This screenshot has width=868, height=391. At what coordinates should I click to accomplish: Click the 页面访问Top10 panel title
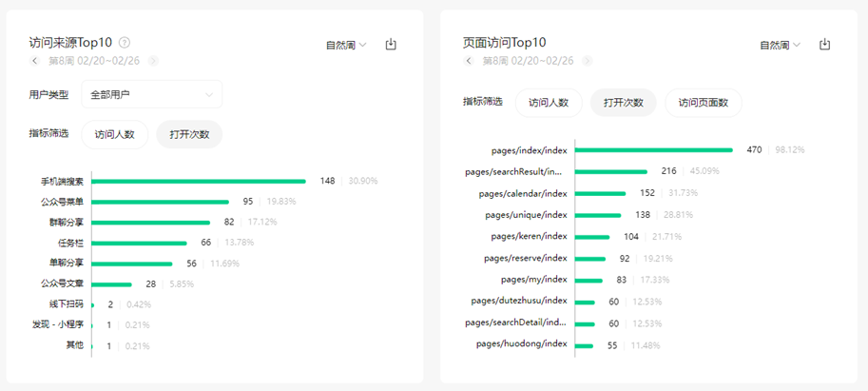(x=504, y=42)
